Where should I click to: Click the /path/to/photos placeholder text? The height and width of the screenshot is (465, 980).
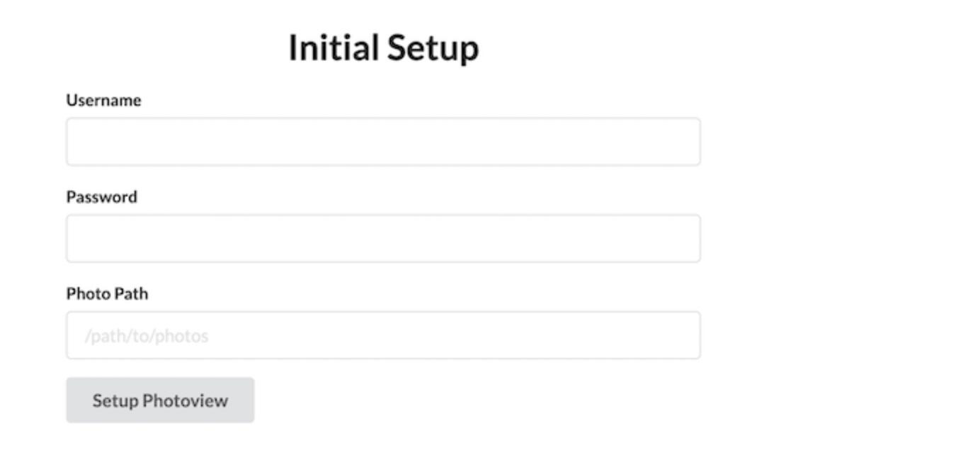tap(147, 336)
